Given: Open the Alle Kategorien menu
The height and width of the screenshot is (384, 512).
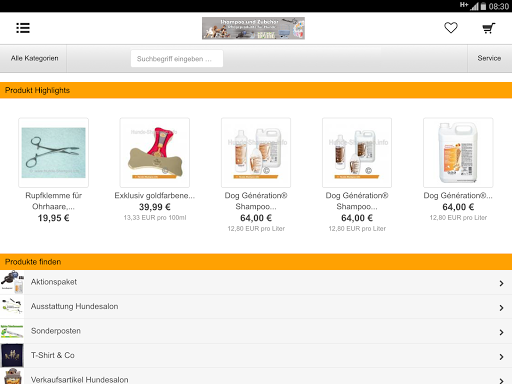Looking at the screenshot, I should (x=34, y=58).
